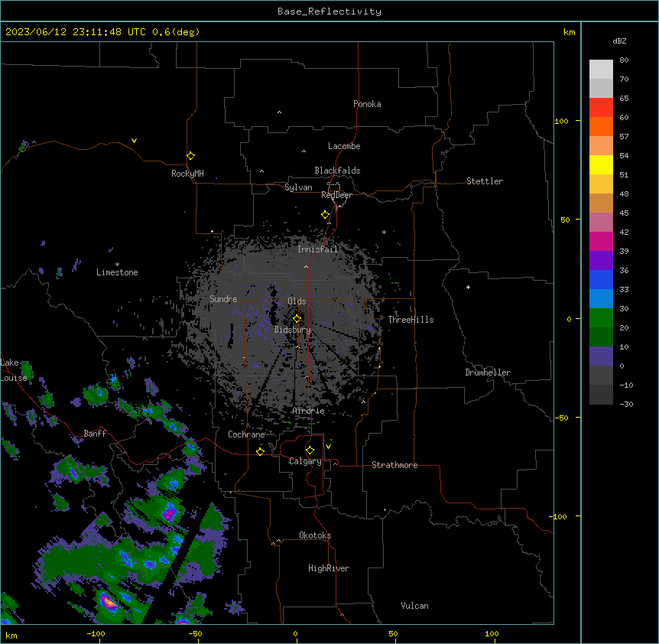Click the Sylvan label
Viewport: 659px width, 644px height.
coord(298,187)
